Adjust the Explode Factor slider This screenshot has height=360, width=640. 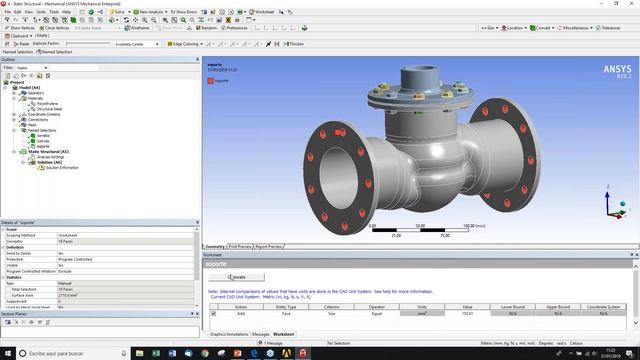pos(88,43)
